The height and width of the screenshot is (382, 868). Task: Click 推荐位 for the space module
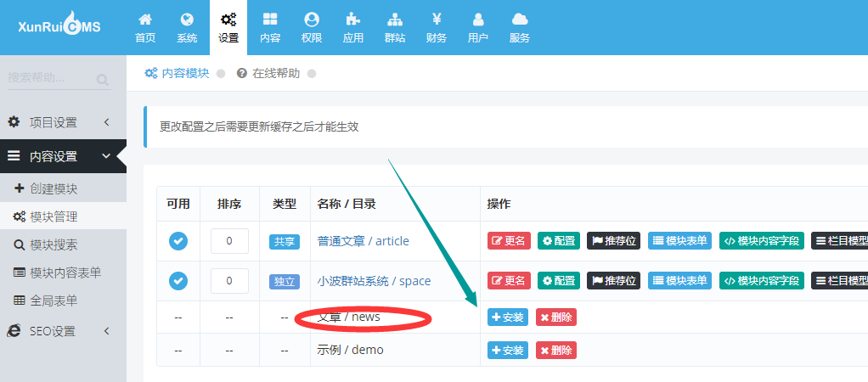pyautogui.click(x=613, y=281)
